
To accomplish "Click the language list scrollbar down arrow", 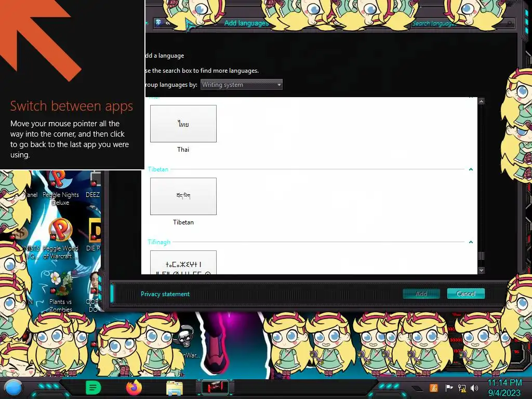I will pos(481,270).
